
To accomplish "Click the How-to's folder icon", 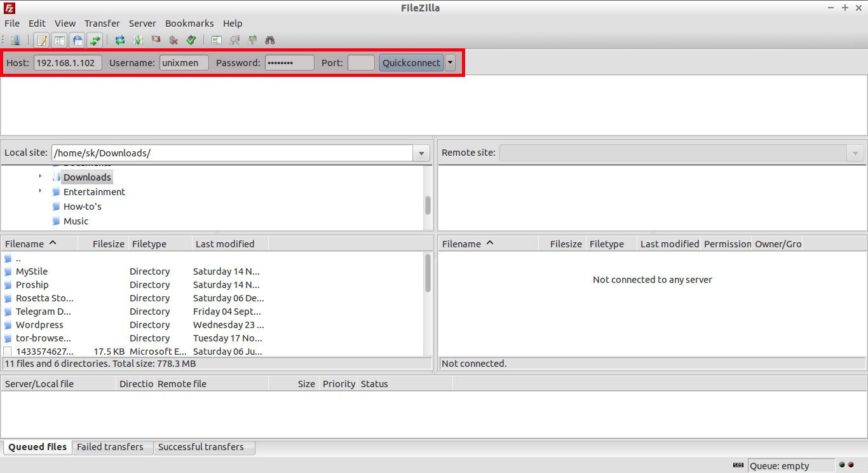I will [57, 207].
